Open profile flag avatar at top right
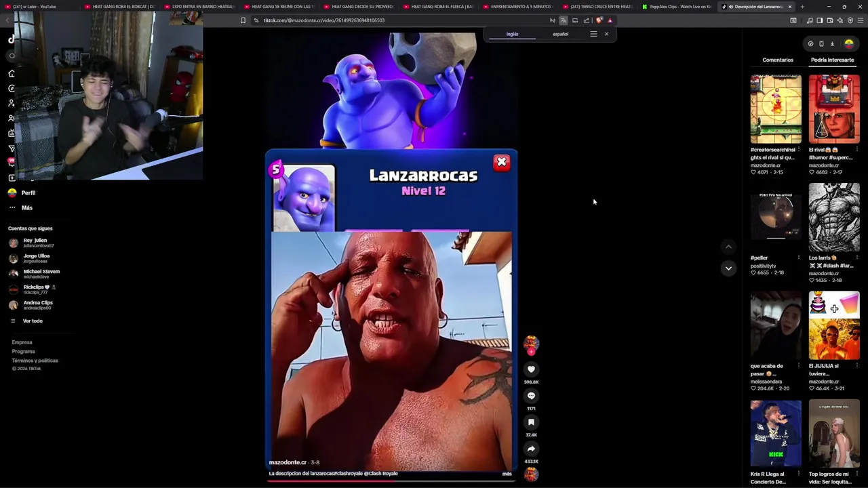 pos(848,44)
